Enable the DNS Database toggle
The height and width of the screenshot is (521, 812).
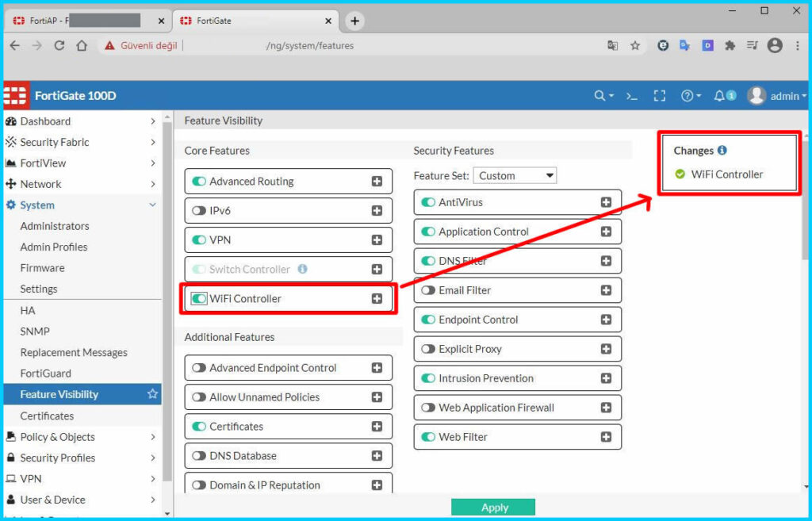pyautogui.click(x=199, y=456)
